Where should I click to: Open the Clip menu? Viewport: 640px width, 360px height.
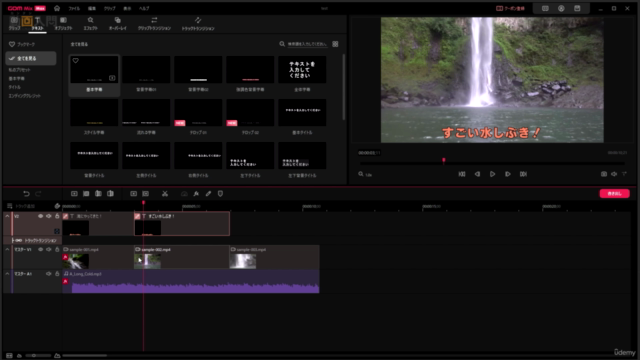click(x=109, y=8)
